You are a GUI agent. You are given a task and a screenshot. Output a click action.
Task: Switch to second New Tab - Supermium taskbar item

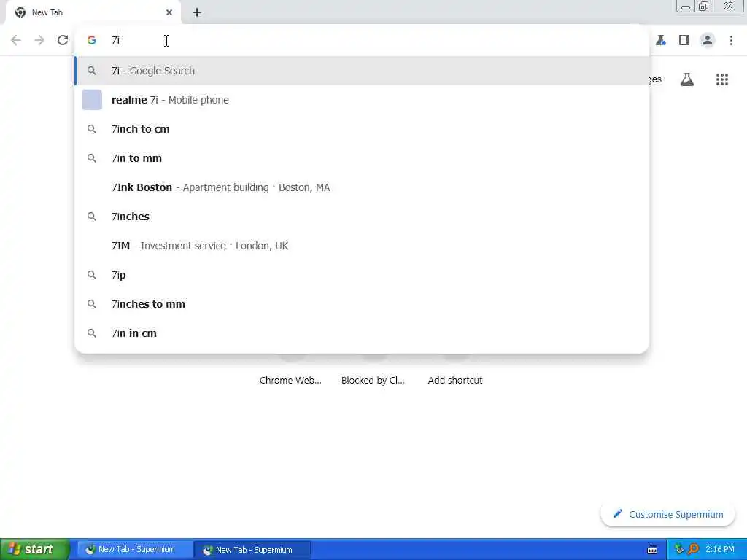tap(252, 550)
